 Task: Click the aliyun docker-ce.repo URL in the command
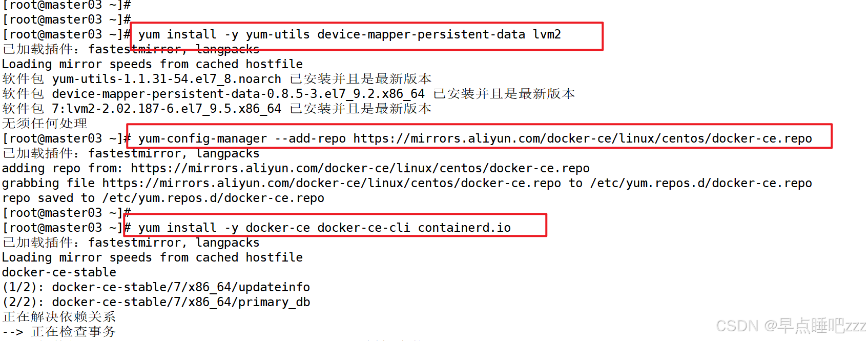[x=583, y=138]
